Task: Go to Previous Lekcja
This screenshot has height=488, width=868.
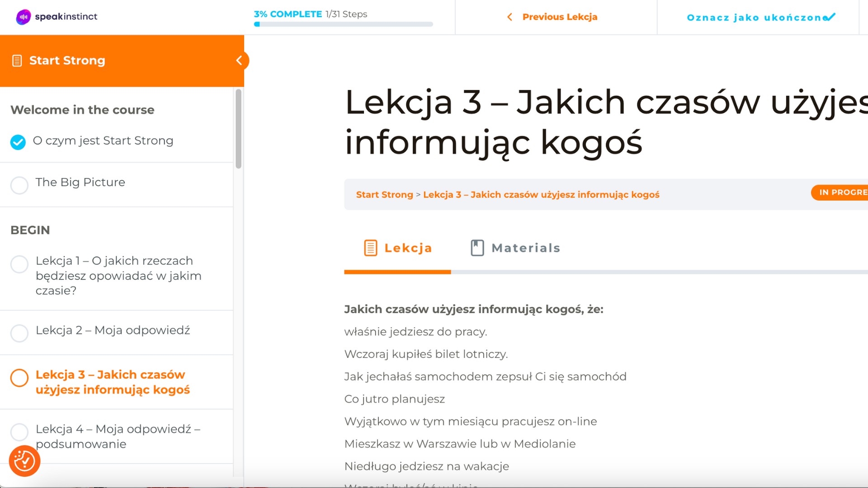Action: coord(559,17)
